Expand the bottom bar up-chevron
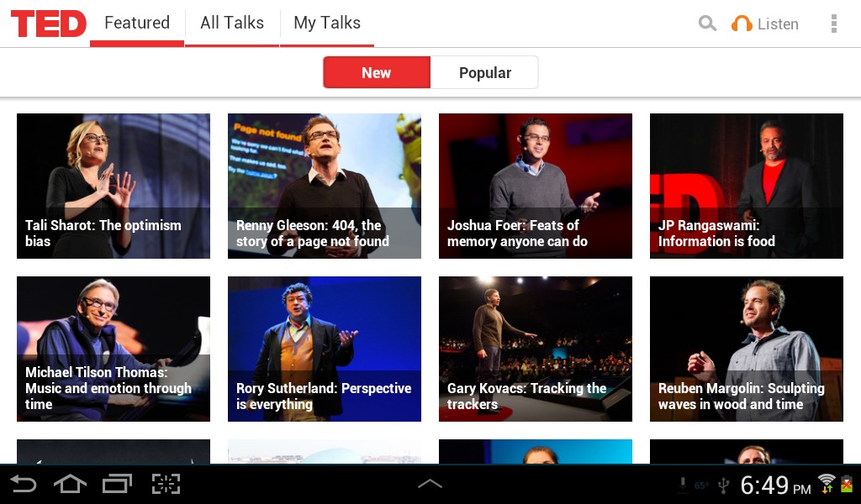The image size is (861, 504). (x=430, y=484)
